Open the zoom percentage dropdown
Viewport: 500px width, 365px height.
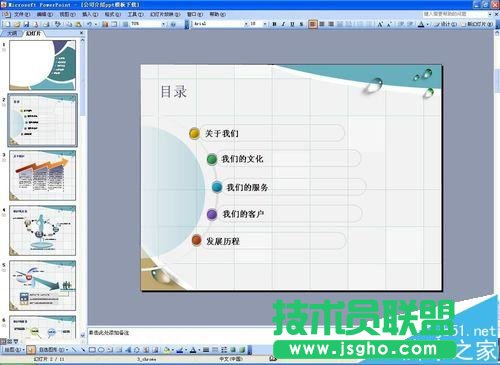[x=163, y=24]
